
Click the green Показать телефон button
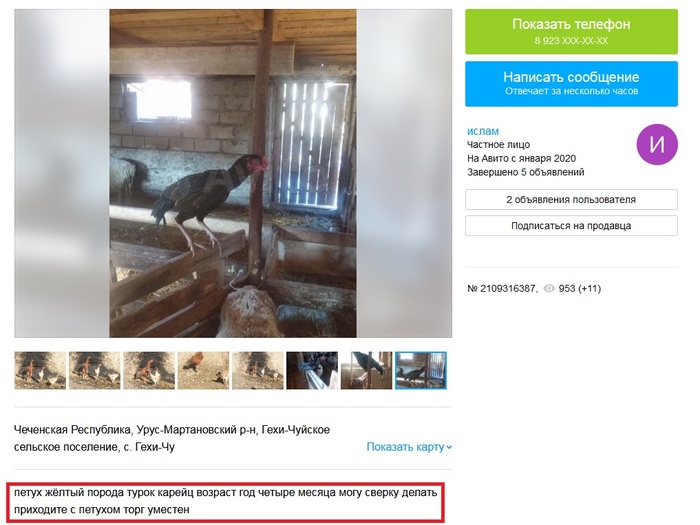(571, 32)
